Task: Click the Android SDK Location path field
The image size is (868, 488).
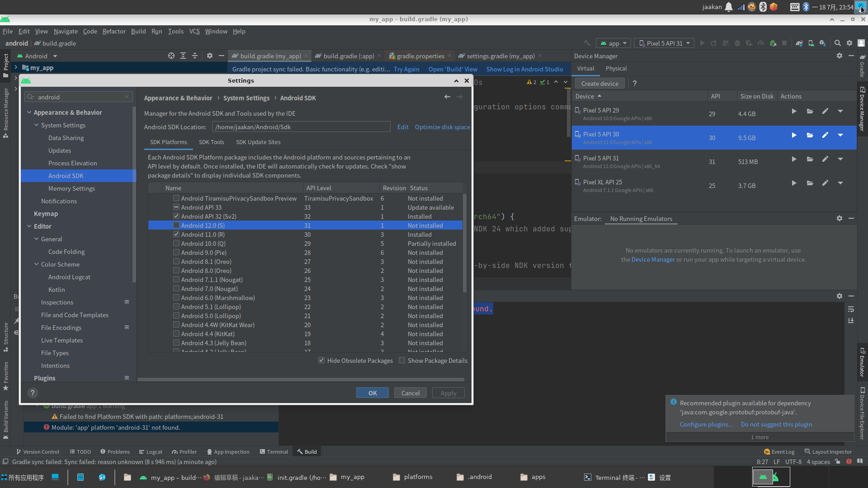Action: [302, 127]
